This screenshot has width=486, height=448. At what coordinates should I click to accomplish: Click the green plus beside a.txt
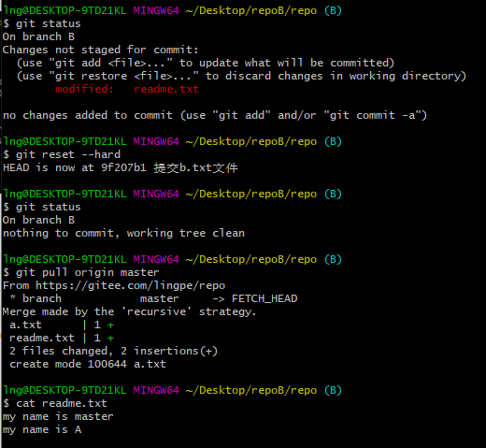point(110,325)
